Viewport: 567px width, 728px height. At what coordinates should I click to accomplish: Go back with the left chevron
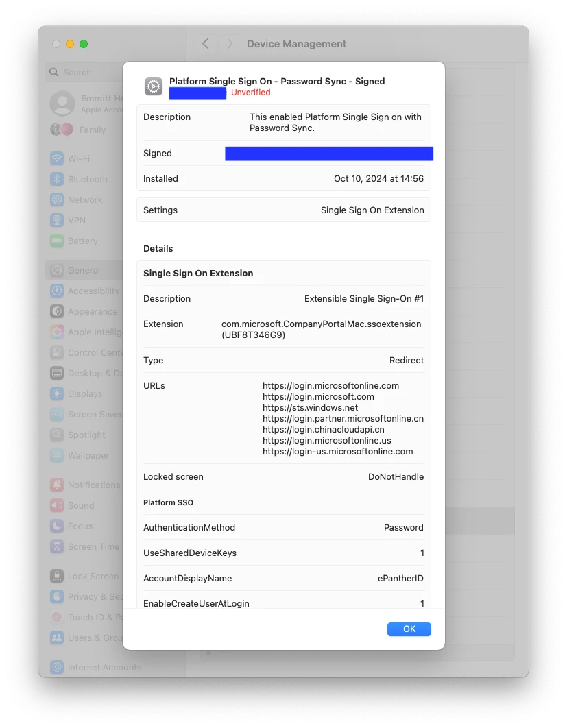coord(205,44)
